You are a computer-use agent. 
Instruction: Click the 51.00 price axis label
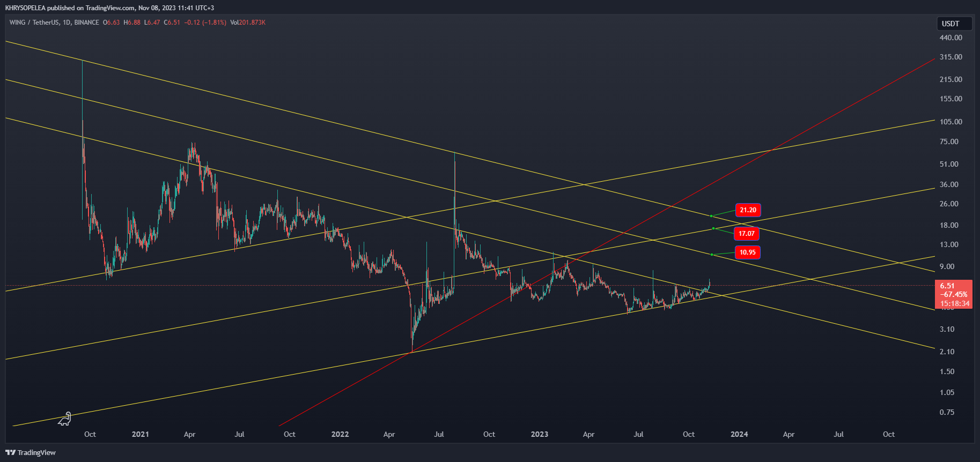pyautogui.click(x=949, y=164)
